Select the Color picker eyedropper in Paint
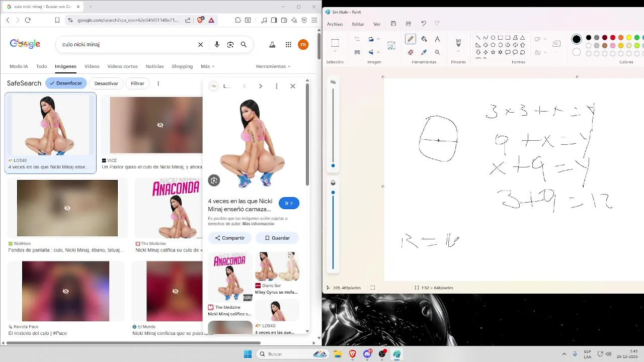This screenshot has height=362, width=644. tap(424, 52)
